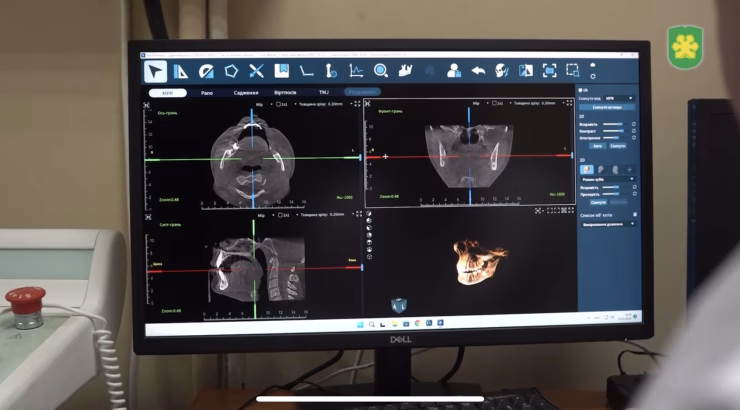
Task: Click the jaw model icon in toolbar
Action: [x=406, y=71]
